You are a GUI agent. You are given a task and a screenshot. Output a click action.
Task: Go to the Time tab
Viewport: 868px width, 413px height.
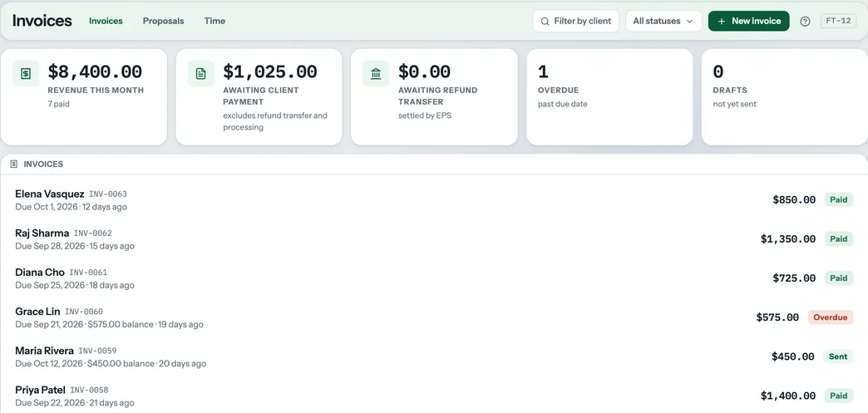point(215,21)
